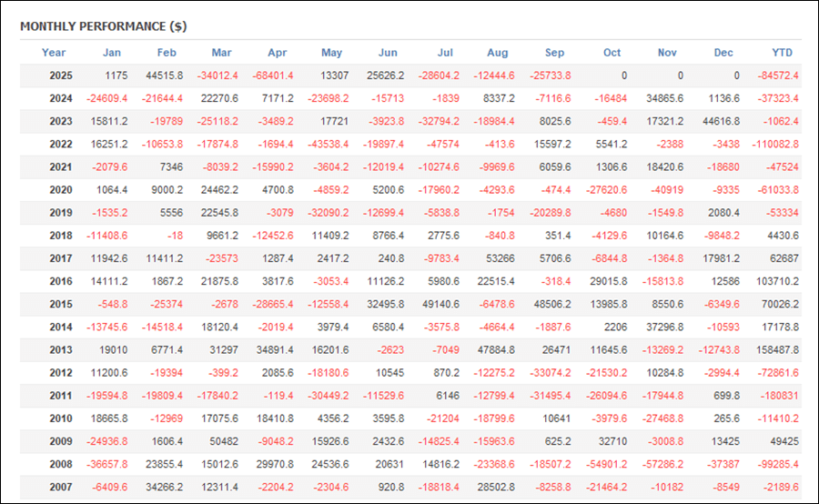The image size is (819, 504).
Task: Click the Sep column header
Action: click(x=554, y=53)
